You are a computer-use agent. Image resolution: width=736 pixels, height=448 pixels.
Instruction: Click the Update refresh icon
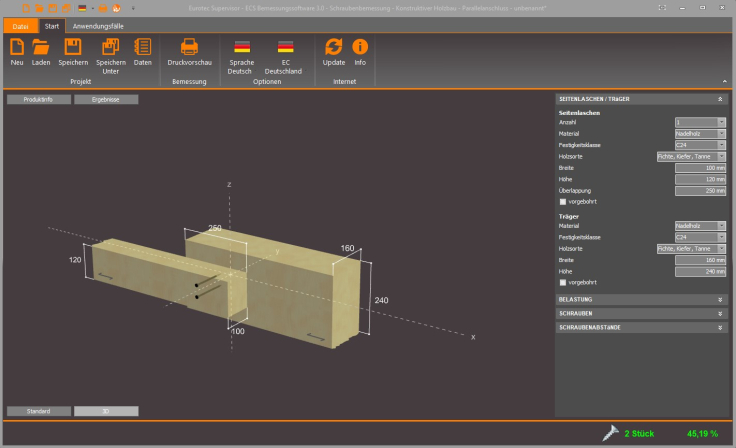tap(334, 47)
